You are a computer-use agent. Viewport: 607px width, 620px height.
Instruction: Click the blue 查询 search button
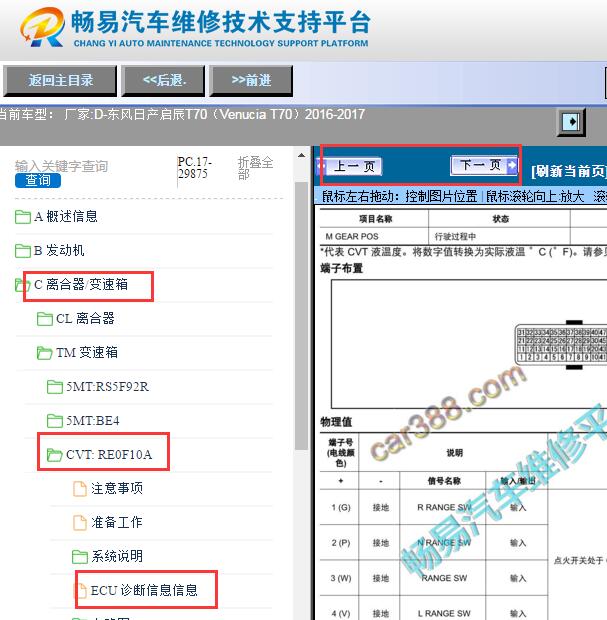38,181
